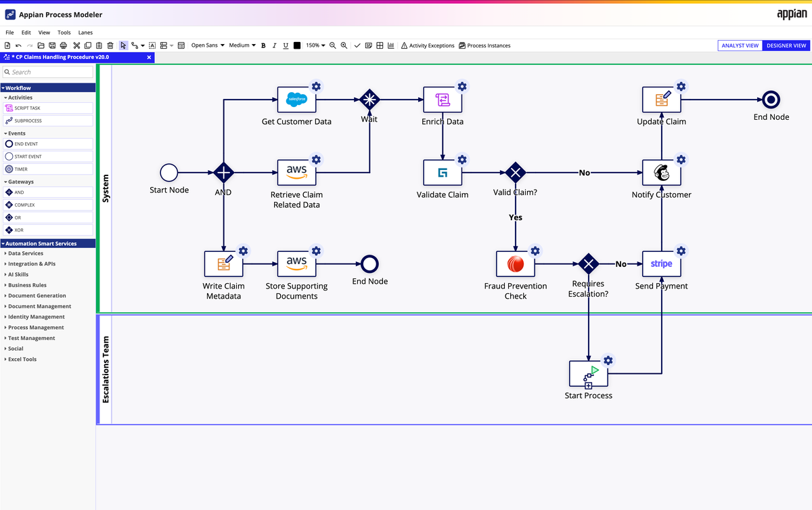Open gear settings on Fraud Prevention Check

[535, 251]
